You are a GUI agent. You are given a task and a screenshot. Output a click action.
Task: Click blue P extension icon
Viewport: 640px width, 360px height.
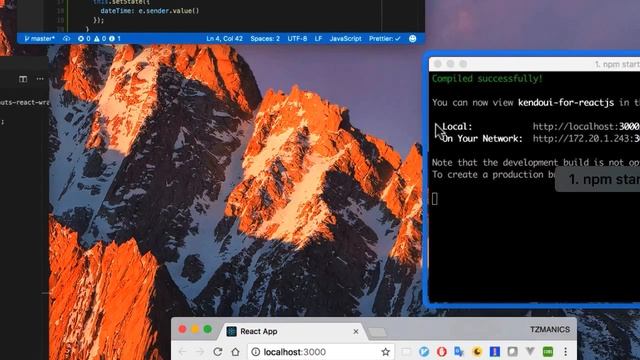click(x=424, y=351)
